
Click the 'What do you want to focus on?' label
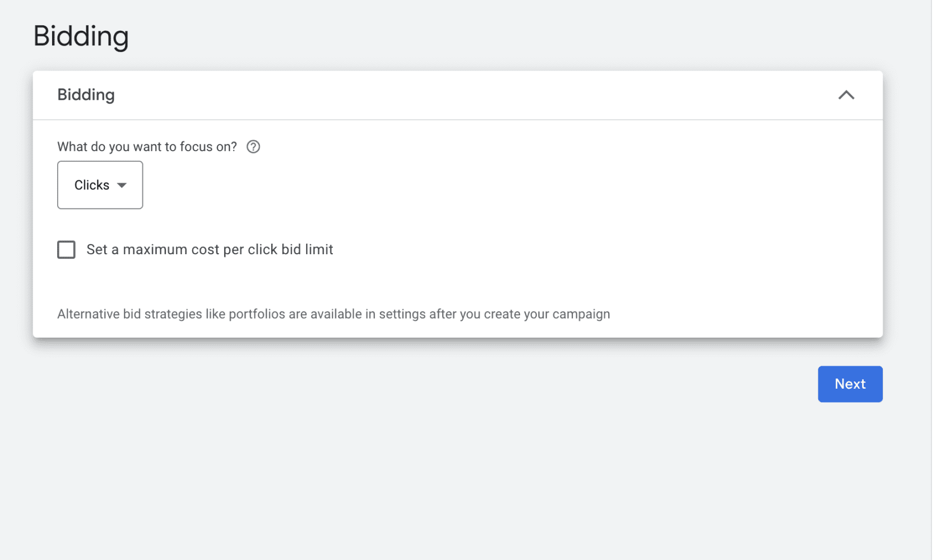[x=147, y=147]
